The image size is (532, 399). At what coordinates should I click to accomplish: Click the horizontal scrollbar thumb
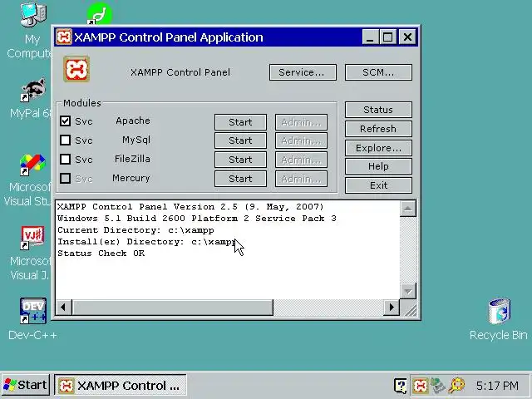click(173, 307)
